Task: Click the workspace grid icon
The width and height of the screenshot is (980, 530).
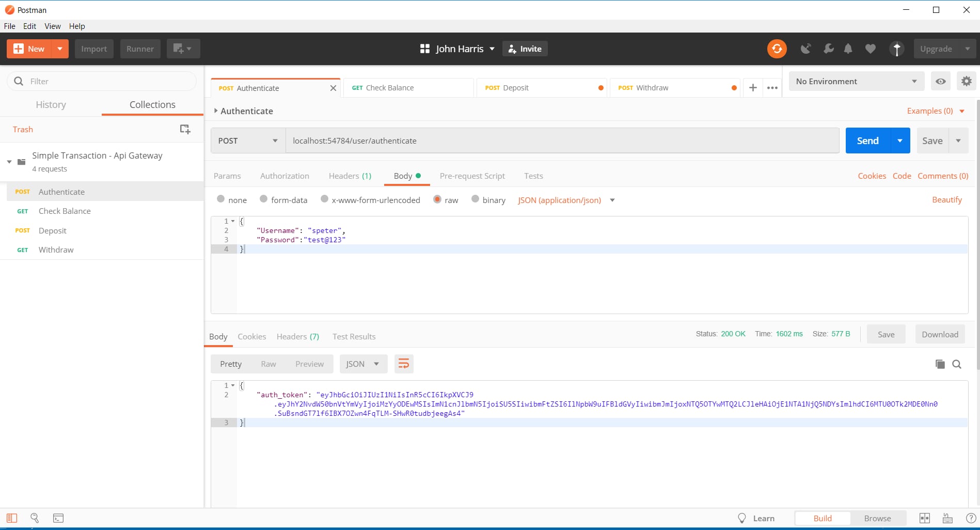Action: pos(425,49)
